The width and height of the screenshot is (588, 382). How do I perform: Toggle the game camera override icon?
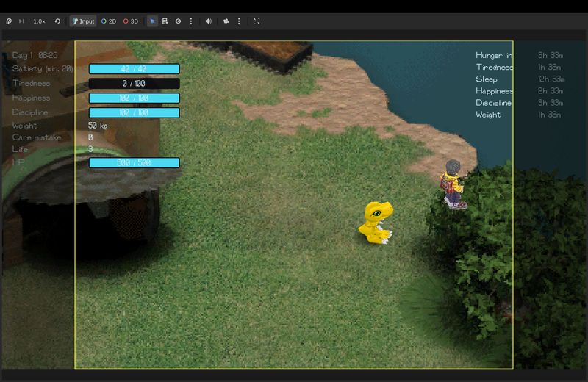click(x=226, y=21)
